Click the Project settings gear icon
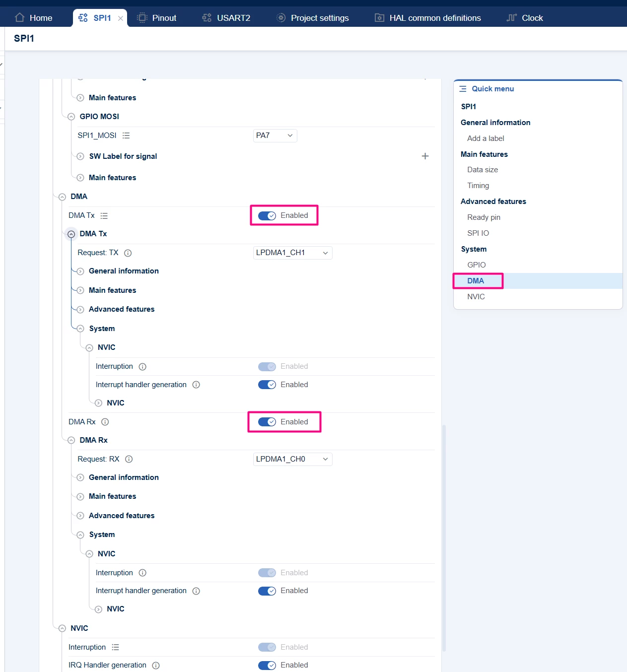Image resolution: width=627 pixels, height=672 pixels. (x=281, y=18)
